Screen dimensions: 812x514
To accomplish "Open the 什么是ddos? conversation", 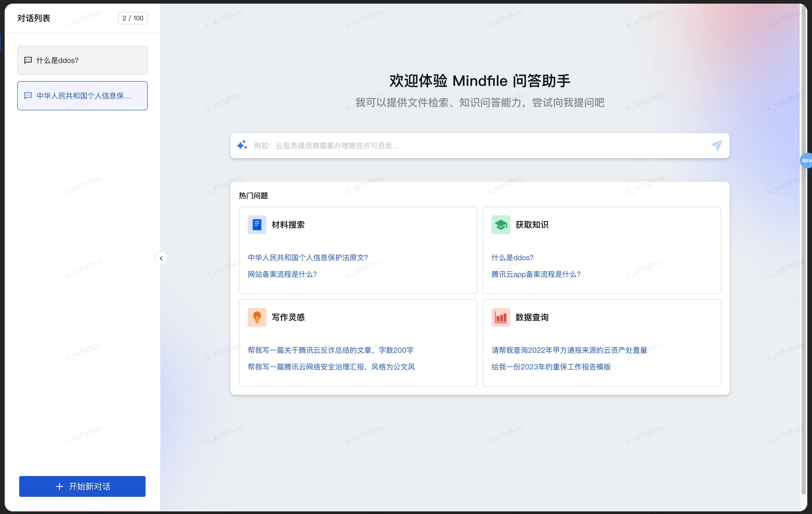I will click(x=82, y=60).
